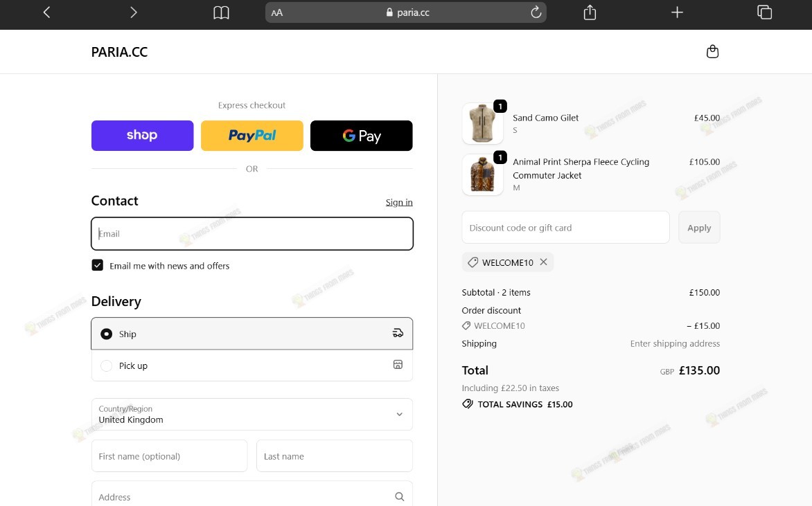This screenshot has height=506, width=812.
Task: Click the Gilet quantity badge 1
Action: coord(500,106)
